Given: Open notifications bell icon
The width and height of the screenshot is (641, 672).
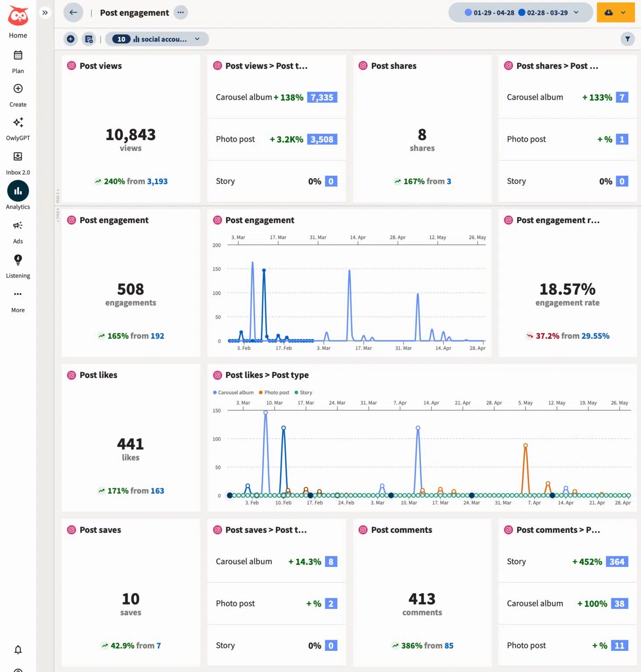Looking at the screenshot, I should click(18, 650).
